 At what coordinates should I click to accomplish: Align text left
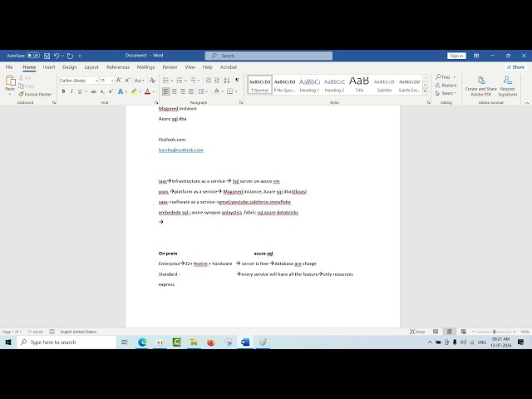[166, 91]
